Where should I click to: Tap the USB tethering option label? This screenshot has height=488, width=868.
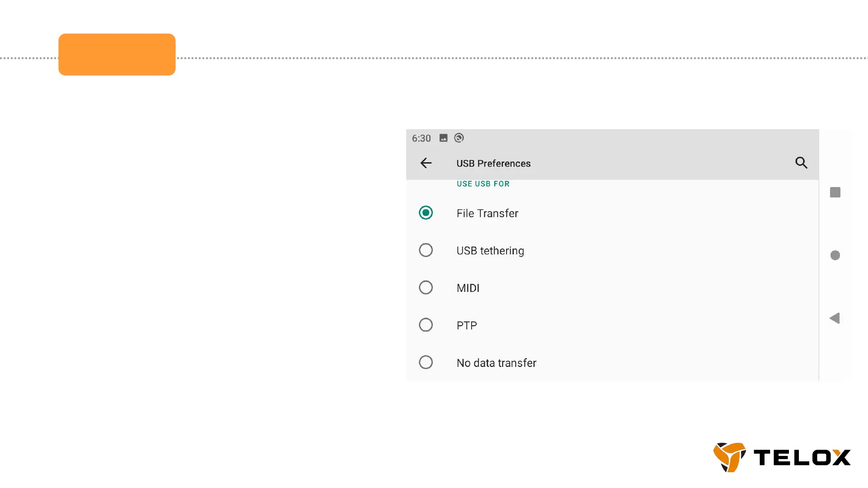point(490,251)
